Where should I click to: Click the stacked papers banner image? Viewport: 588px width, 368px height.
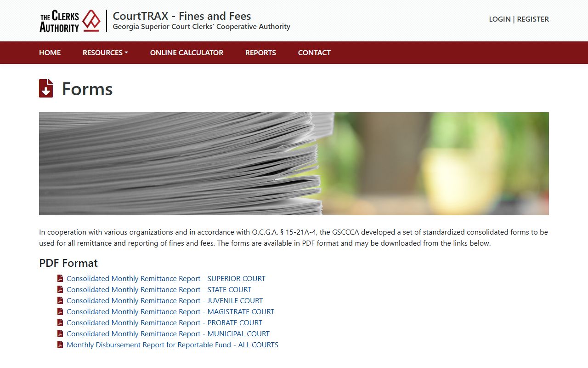[294, 164]
